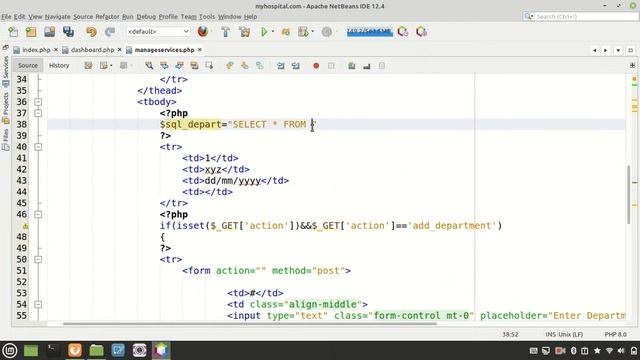Viewport: 640px width, 360px height.
Task: Select the manageservices.php tab
Action: (x=164, y=50)
